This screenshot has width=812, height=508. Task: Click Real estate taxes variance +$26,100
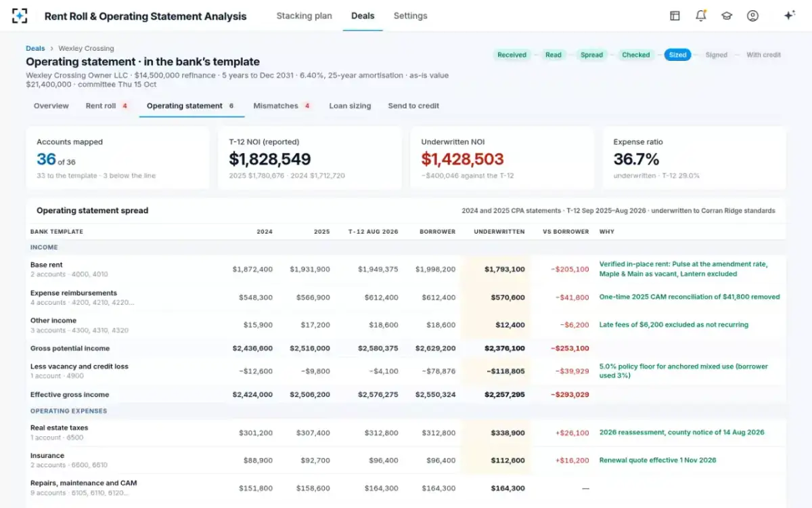tap(572, 433)
